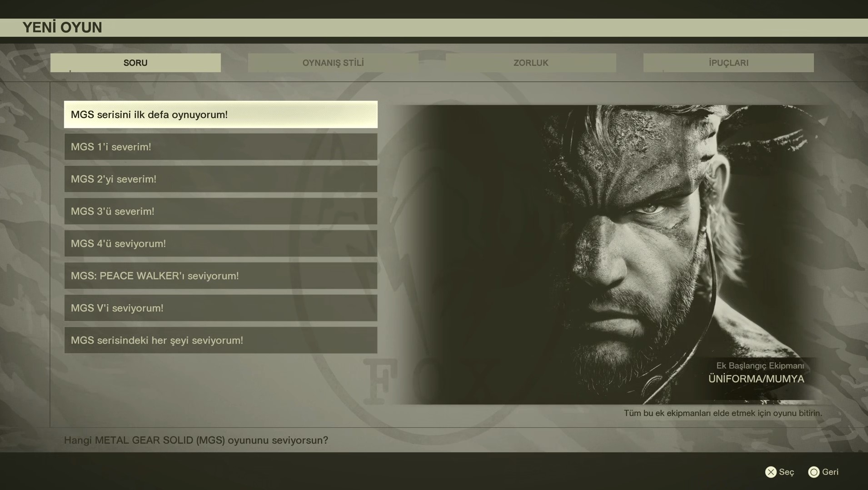Viewport: 868px width, 490px height.
Task: Click the question text about favorite MGS
Action: [x=196, y=440]
